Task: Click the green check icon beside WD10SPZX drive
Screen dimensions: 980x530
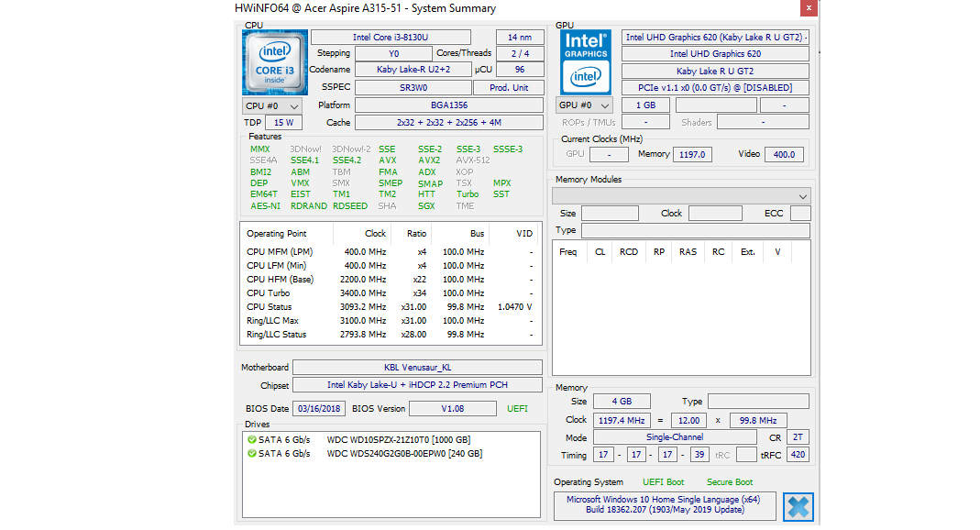Action: point(252,439)
